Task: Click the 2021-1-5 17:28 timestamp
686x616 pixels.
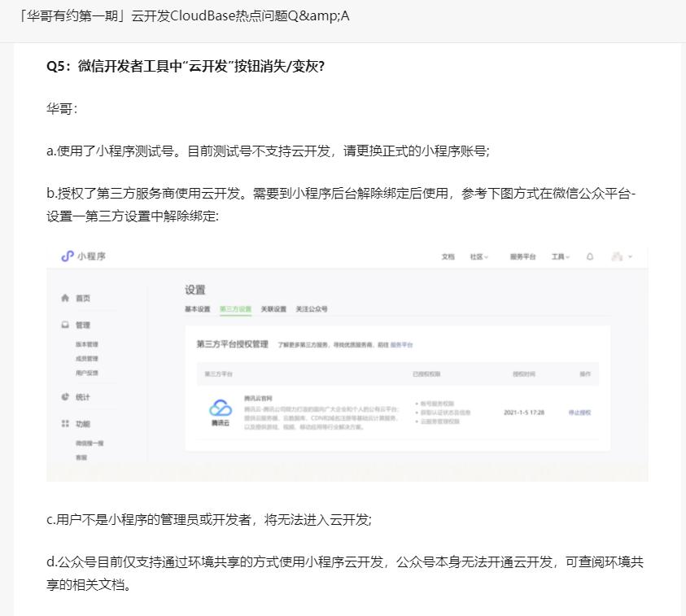Action: [x=524, y=413]
